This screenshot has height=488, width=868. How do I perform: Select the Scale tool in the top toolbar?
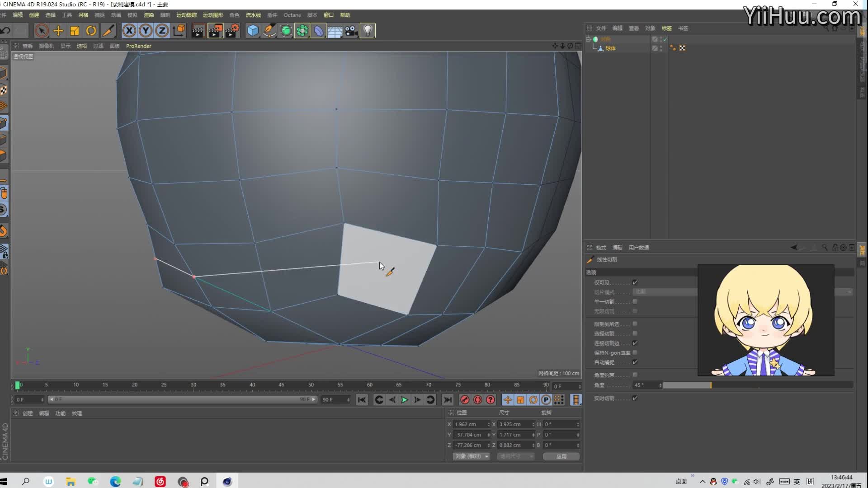click(75, 31)
